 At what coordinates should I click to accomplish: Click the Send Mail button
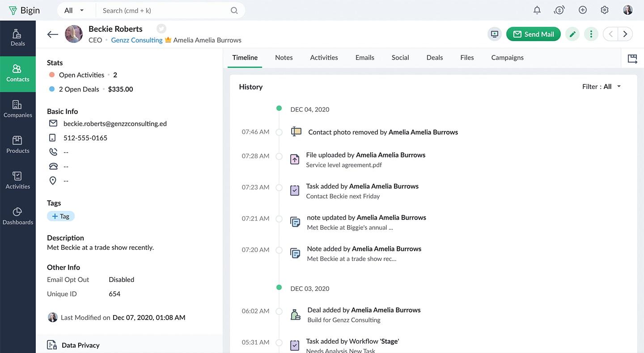tap(534, 34)
